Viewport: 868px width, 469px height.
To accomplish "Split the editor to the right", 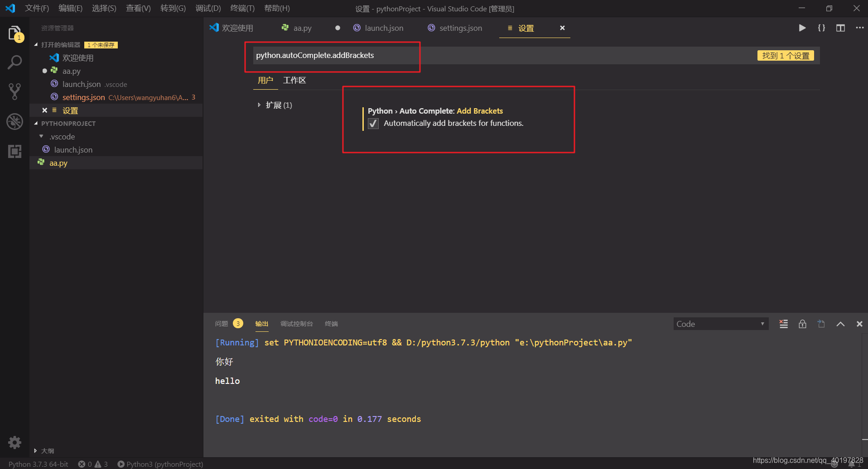I will coord(840,28).
